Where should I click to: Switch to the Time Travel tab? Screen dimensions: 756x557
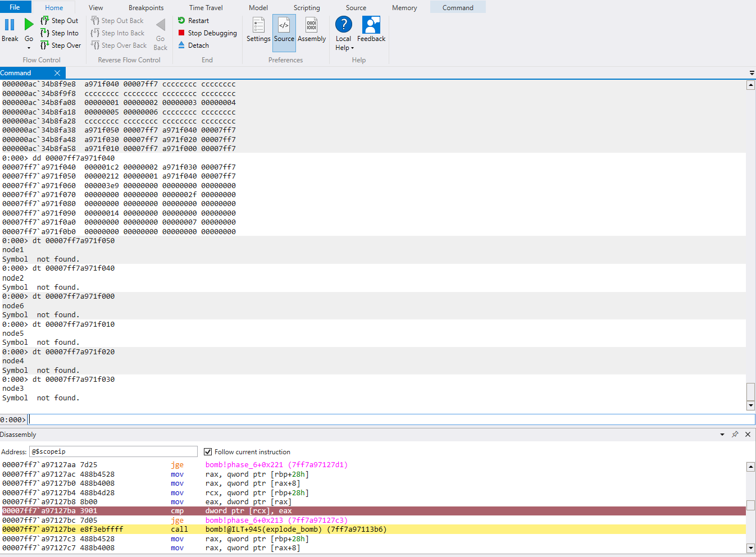206,8
